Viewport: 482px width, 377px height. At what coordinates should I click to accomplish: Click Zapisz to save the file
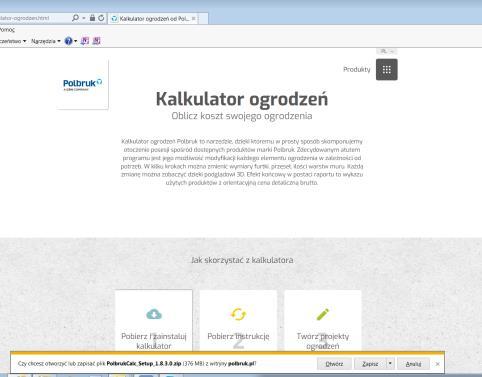coord(370,364)
